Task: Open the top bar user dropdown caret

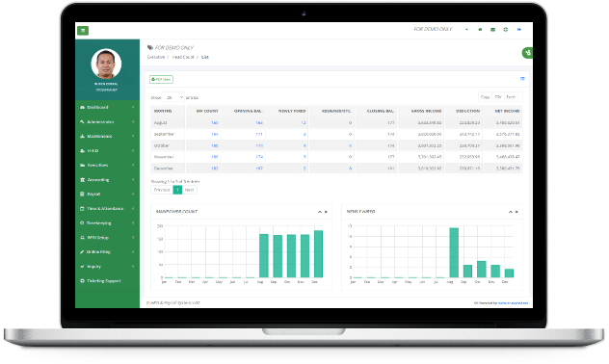Action: click(466, 30)
